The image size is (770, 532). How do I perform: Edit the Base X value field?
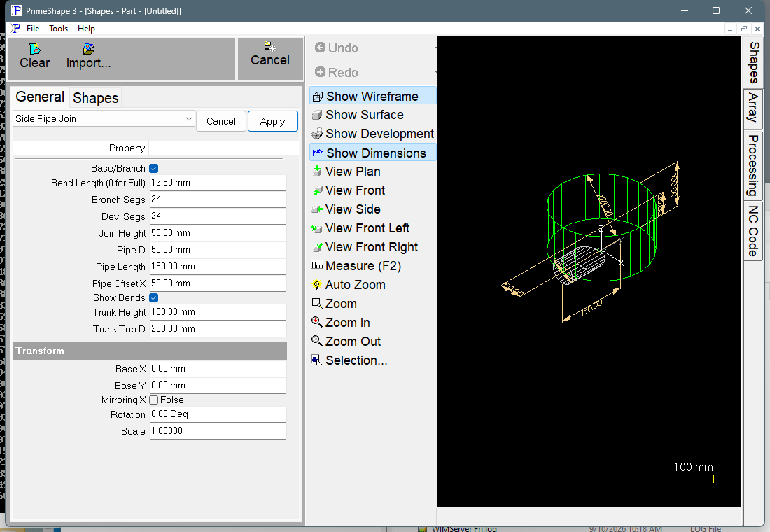[x=218, y=369]
